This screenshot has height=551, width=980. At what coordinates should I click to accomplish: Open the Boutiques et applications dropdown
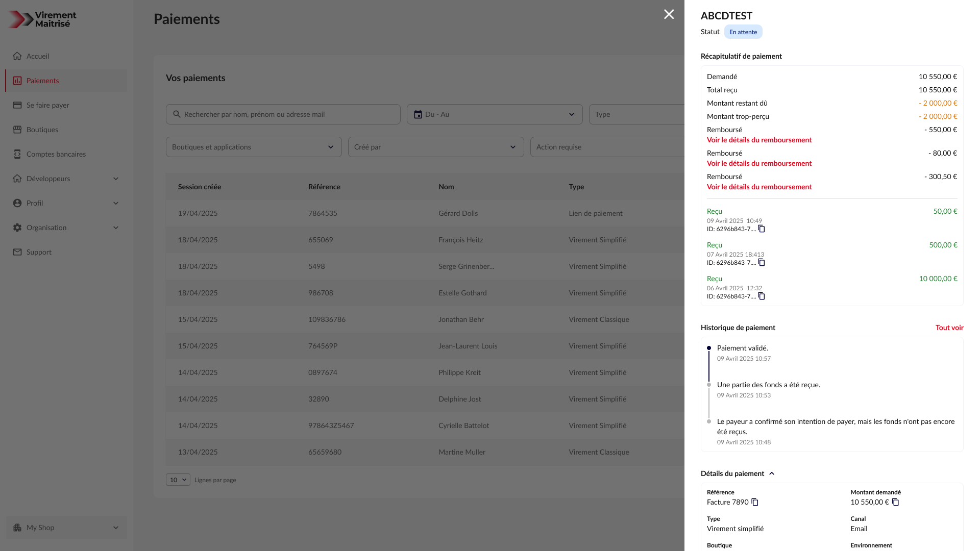pos(254,147)
